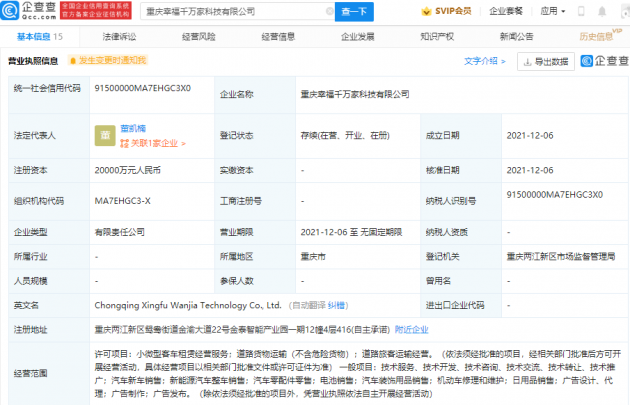Open legal representative avatar 董 icon

105,135
